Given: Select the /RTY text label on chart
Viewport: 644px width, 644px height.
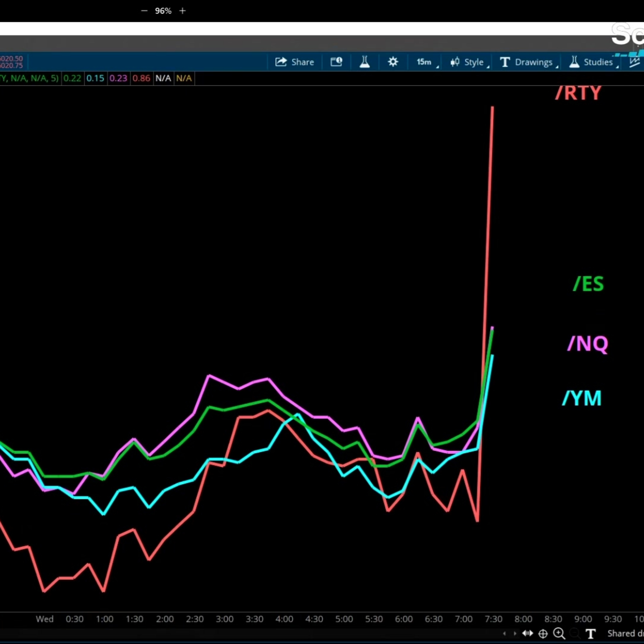Looking at the screenshot, I should [578, 93].
